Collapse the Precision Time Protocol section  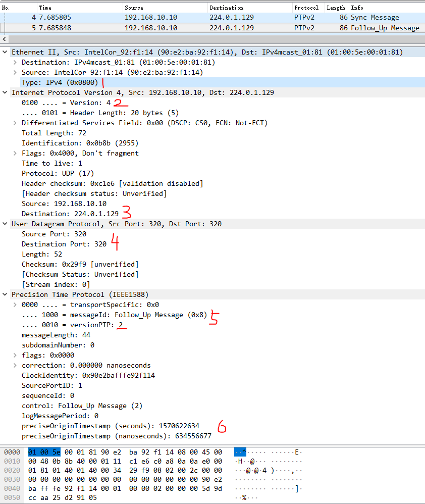coord(5,294)
